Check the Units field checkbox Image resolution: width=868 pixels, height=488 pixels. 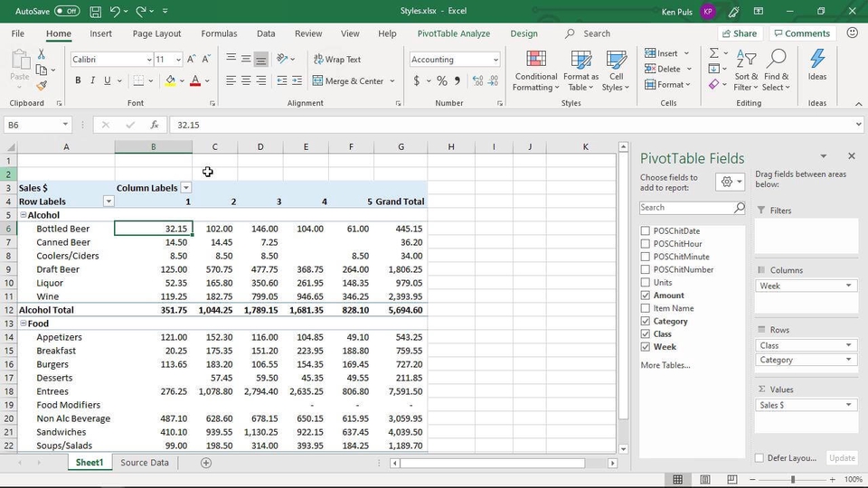(645, 283)
